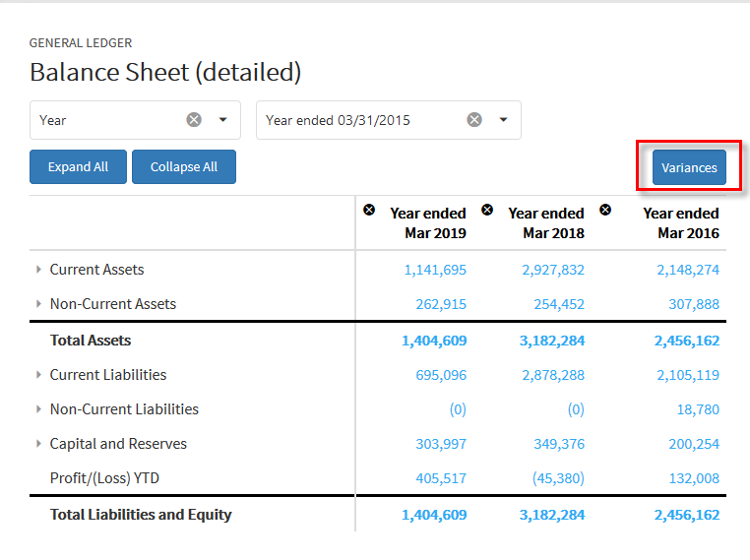This screenshot has width=750, height=560.
Task: Select the Current Liabilities row label
Action: (x=108, y=374)
